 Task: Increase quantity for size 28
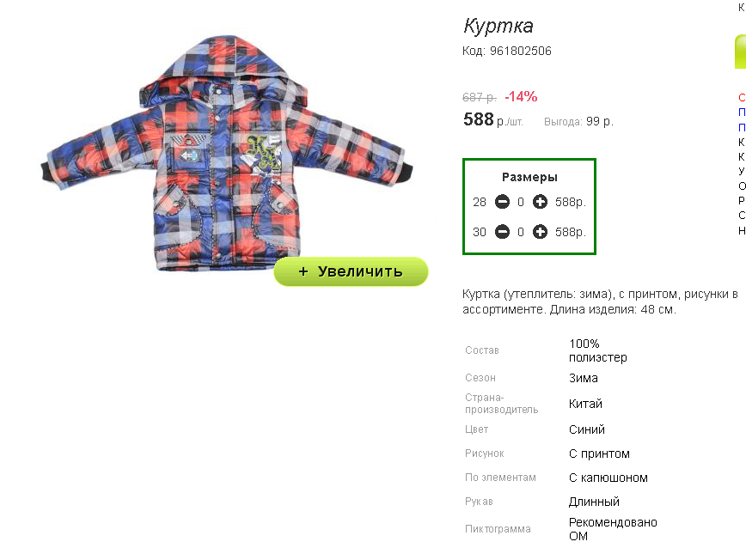(x=540, y=202)
